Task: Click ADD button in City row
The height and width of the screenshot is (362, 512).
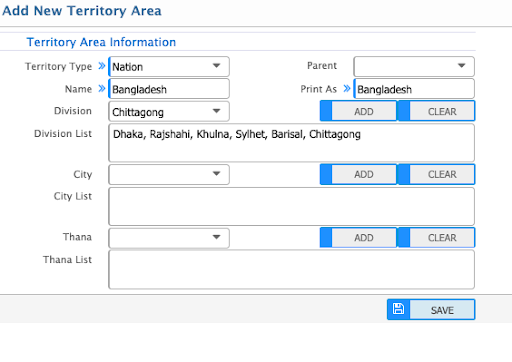Action: coord(359,174)
